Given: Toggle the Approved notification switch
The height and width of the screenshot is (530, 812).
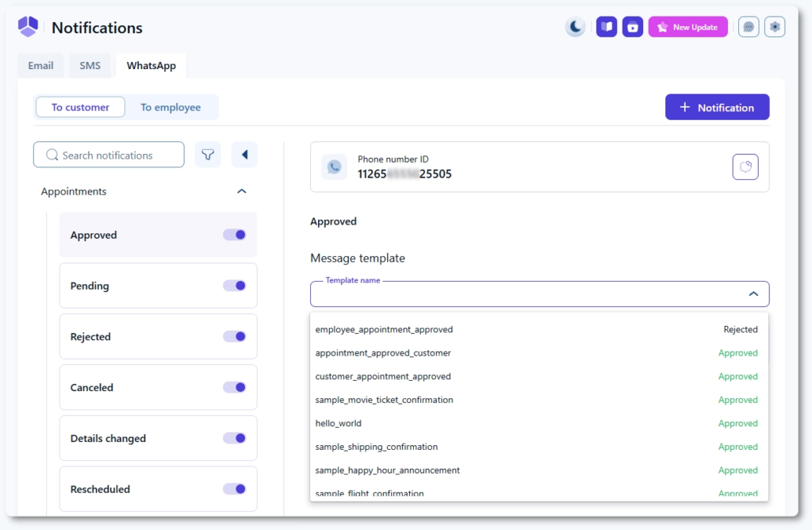Looking at the screenshot, I should [235, 235].
